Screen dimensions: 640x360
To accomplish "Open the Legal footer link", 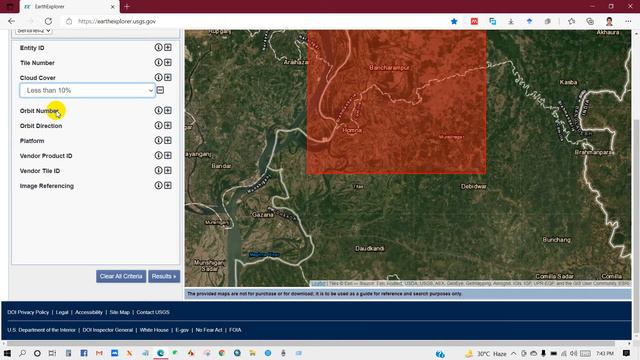I will [62, 312].
